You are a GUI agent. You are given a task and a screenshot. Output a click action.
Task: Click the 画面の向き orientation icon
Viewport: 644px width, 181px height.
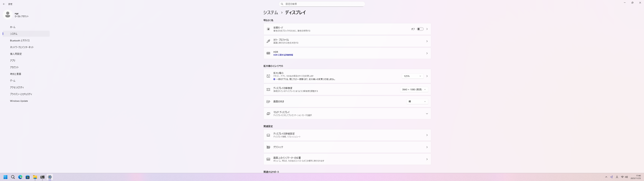[268, 102]
